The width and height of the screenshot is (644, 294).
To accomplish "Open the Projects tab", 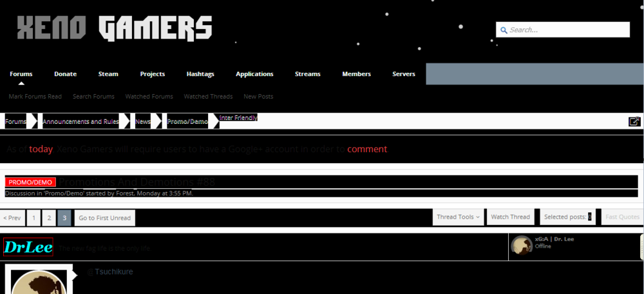I will (153, 74).
